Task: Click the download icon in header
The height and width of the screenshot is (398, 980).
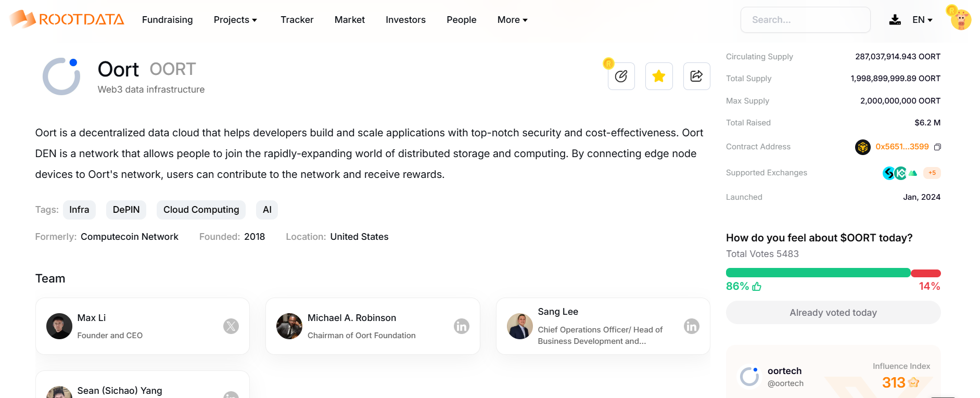Action: [895, 20]
